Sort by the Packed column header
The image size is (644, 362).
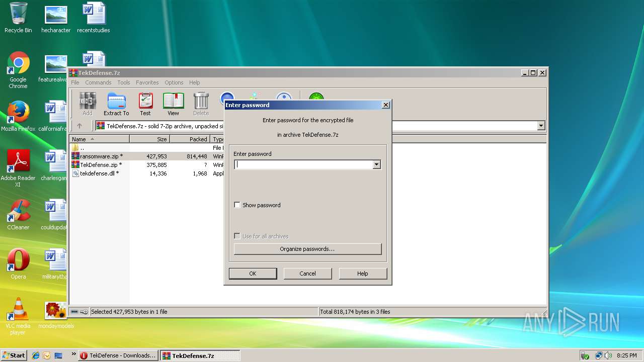tap(190, 139)
